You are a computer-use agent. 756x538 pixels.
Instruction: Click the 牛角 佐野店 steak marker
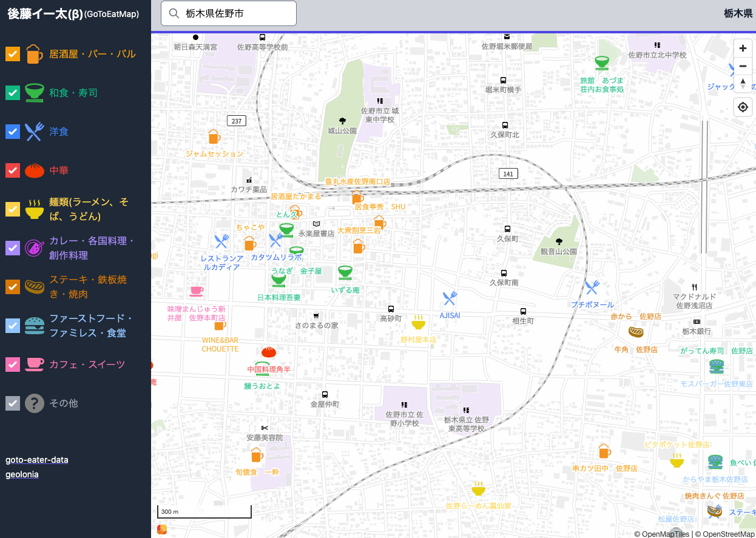636,332
